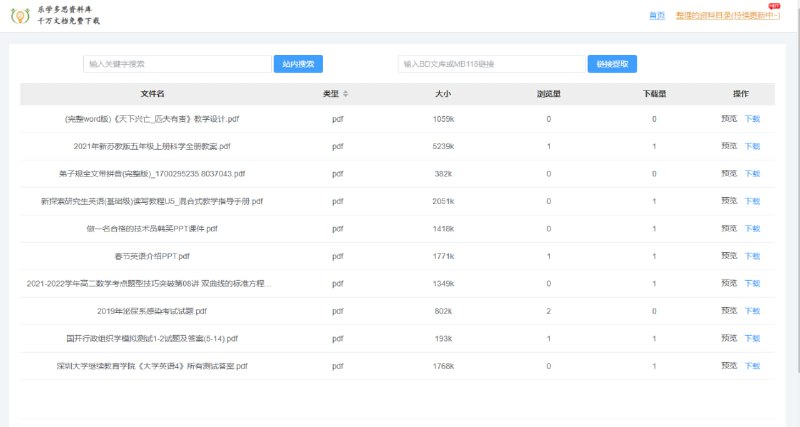Download the 2019年泌尿系感染考试试题 pdf
Screen dimensions: 800x427
(752, 311)
